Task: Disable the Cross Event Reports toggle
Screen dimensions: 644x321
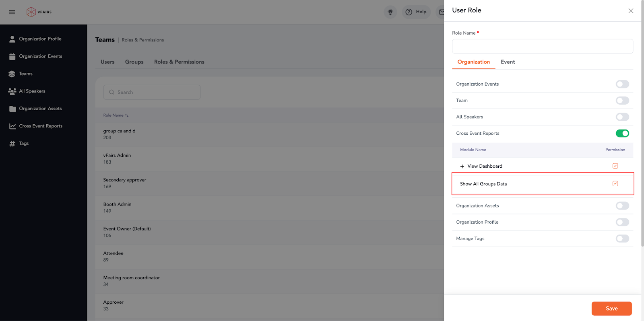Action: pyautogui.click(x=622, y=134)
